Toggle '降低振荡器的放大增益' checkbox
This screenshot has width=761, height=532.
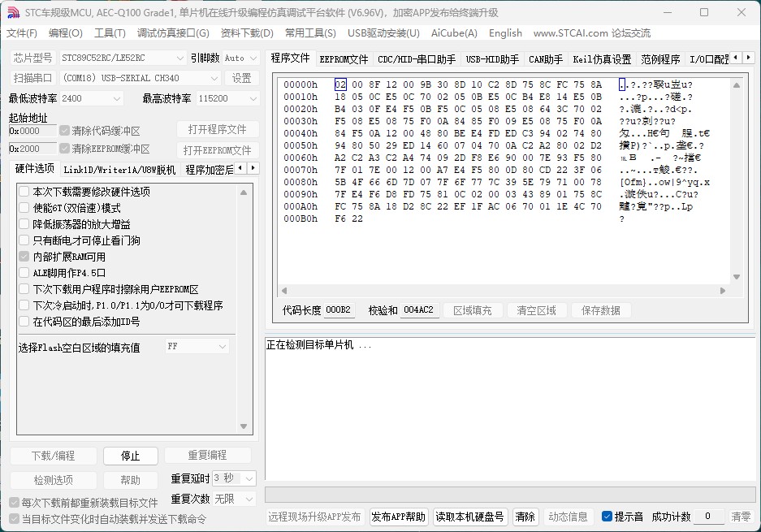[24, 224]
